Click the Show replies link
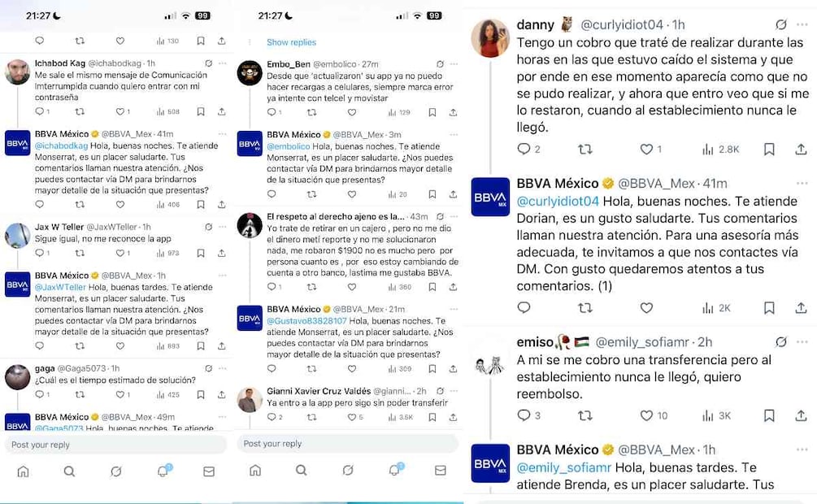Viewport: 817px width, 504px height. (291, 42)
